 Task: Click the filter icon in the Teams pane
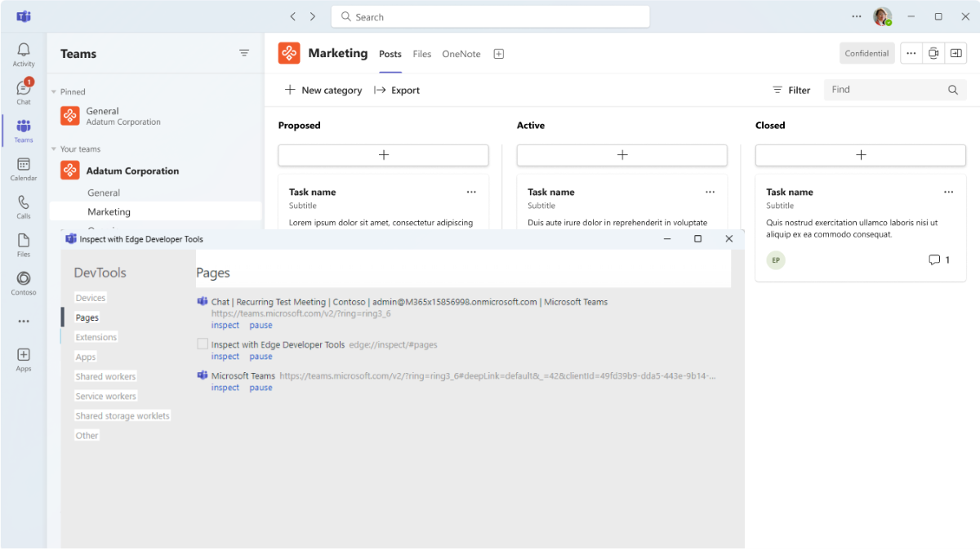(x=244, y=52)
